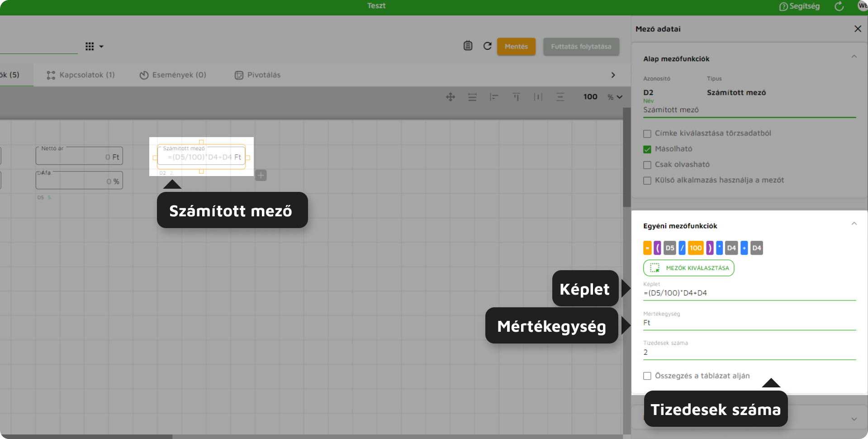Click the purple opening parenthesis token
Viewport: 868px width, 439px height.
pyautogui.click(x=657, y=248)
